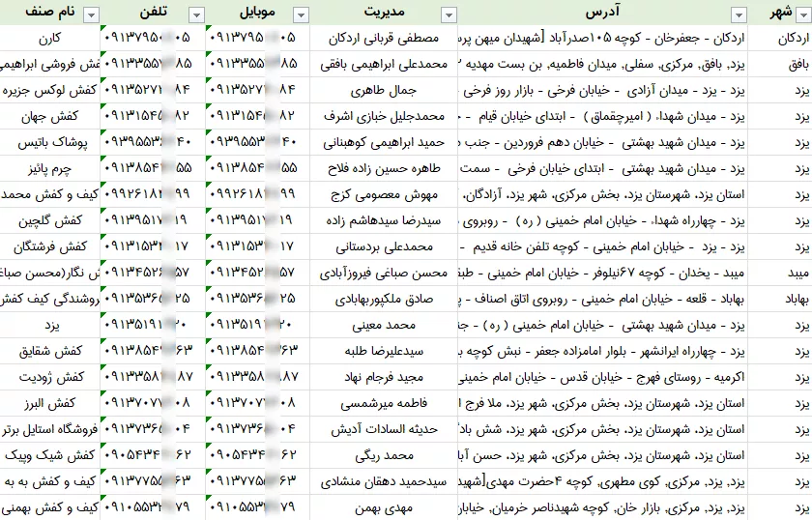
Task: Select trade name cell فروشگاه استایل برتر
Action: 49,429
